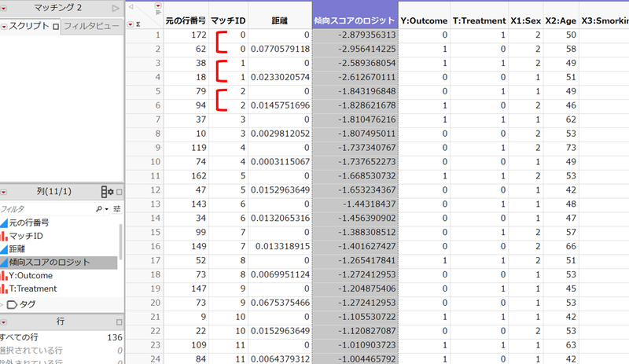Select row number 13 in the table
Image resolution: width=629 pixels, height=364 pixels.
145,204
